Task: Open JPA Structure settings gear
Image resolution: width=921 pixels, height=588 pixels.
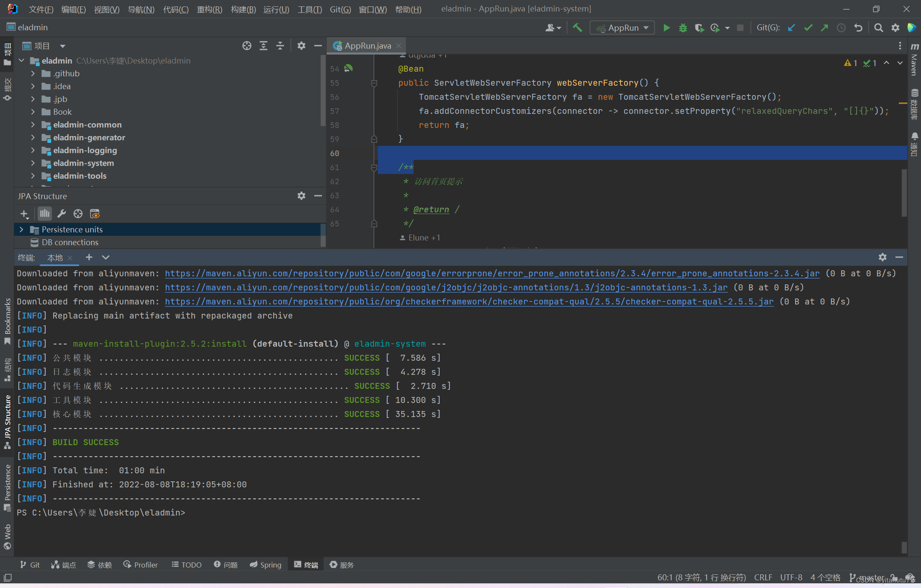Action: click(x=301, y=196)
